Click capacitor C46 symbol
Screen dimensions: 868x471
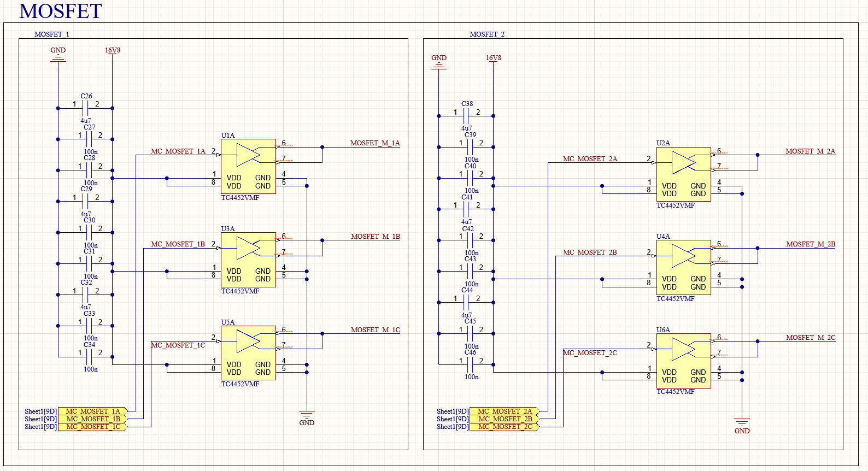470,364
